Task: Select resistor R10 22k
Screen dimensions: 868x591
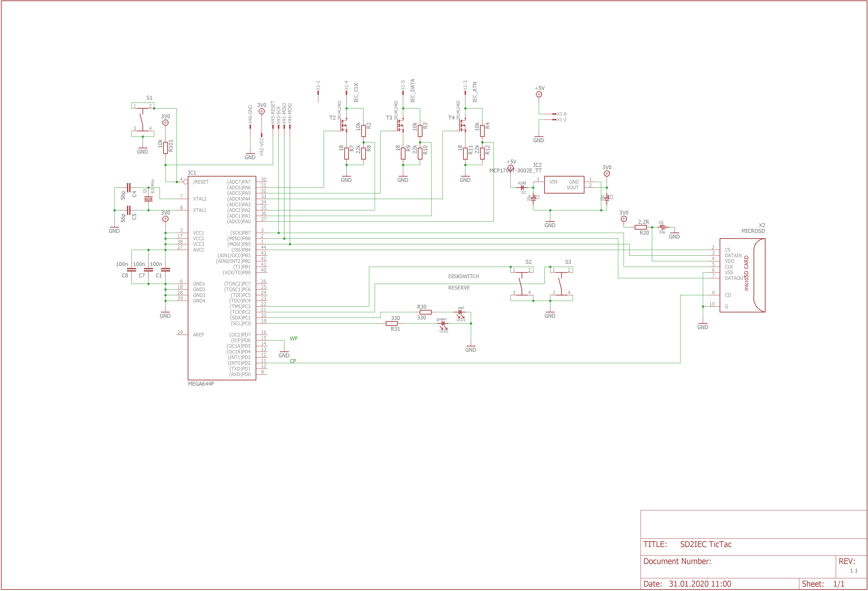Action: coord(420,153)
